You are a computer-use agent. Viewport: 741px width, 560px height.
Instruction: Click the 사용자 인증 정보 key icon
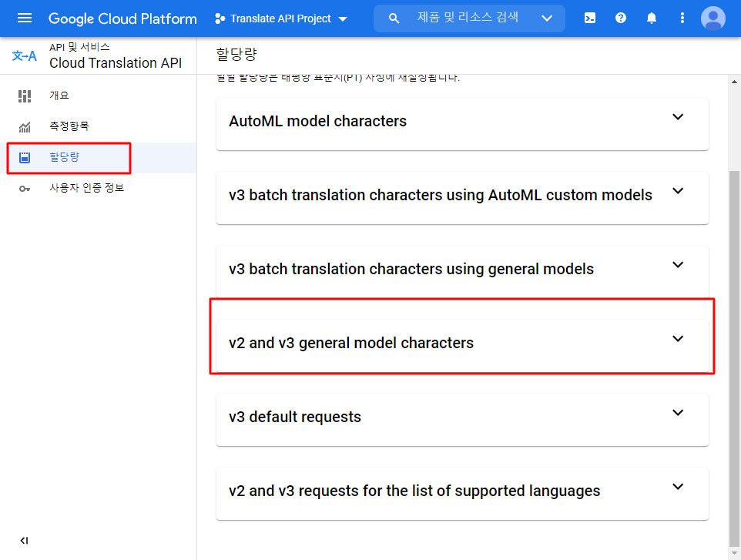(x=25, y=189)
